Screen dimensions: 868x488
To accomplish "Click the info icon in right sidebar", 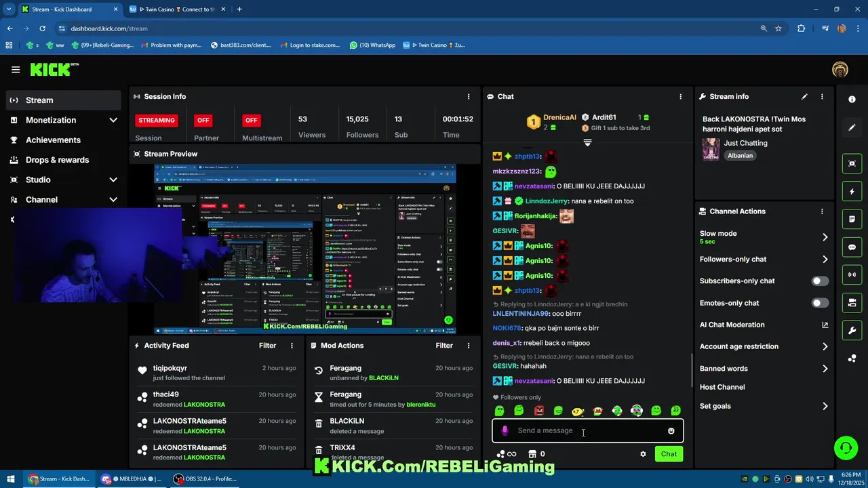I will 852,99.
